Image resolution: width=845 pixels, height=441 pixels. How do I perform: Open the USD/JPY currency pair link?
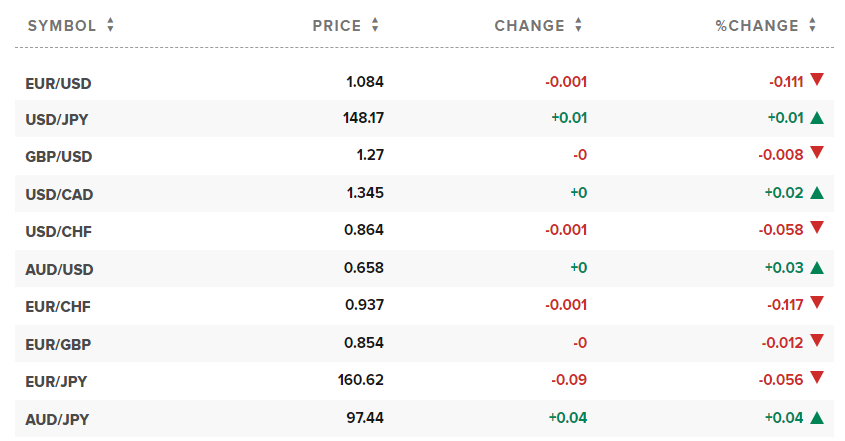58,119
